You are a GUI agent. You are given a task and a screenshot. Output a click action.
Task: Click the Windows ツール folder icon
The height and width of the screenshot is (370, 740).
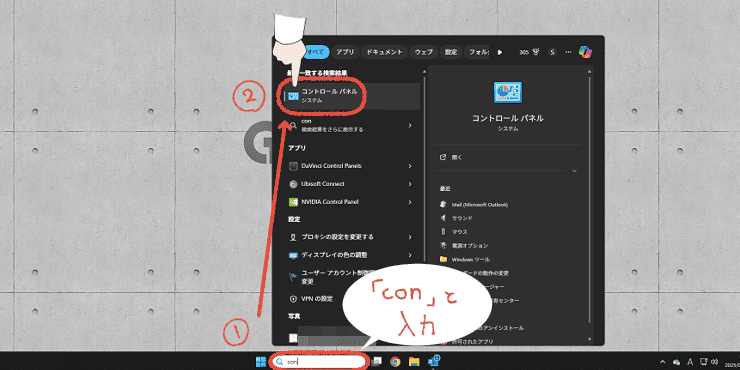click(443, 259)
